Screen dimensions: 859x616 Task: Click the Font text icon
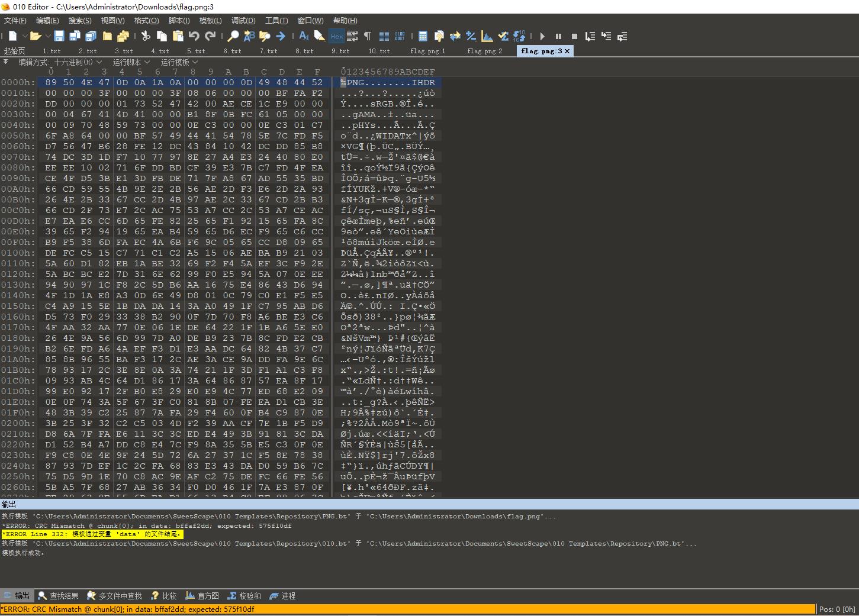point(304,36)
